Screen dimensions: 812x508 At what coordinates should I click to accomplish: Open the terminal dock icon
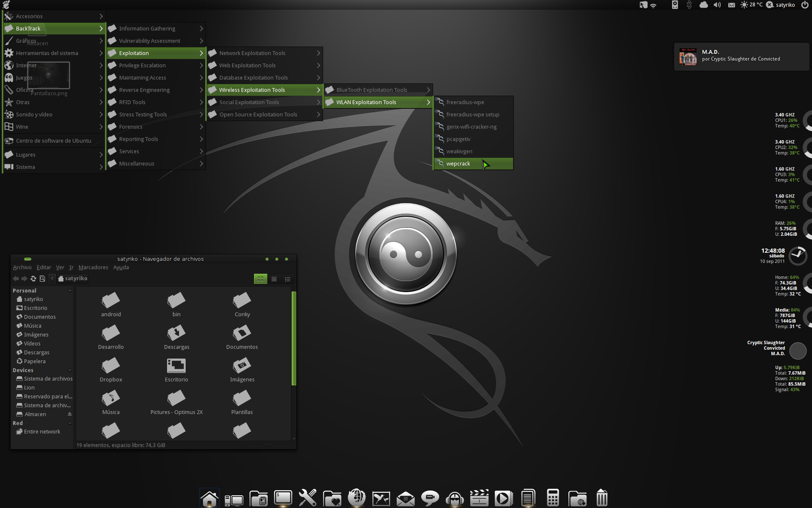click(283, 498)
